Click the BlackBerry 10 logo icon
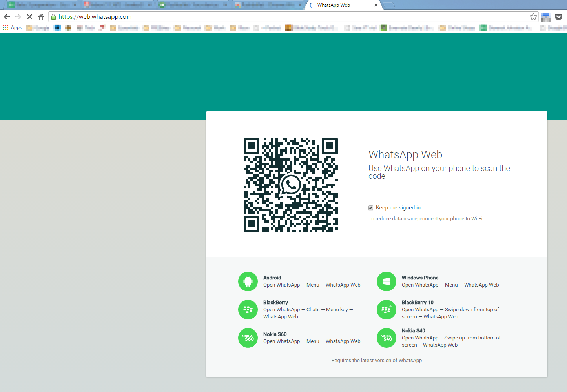567x392 pixels. pyautogui.click(x=387, y=310)
